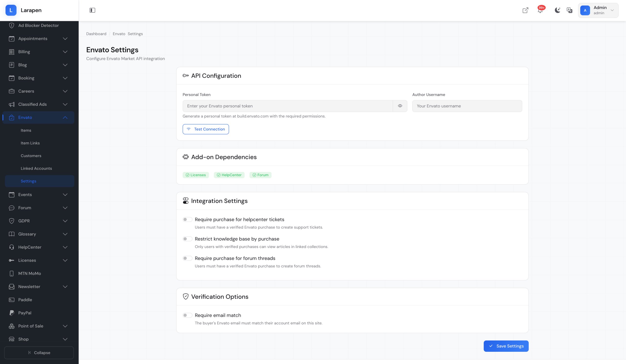Click the Larapen logo icon

click(x=11, y=10)
